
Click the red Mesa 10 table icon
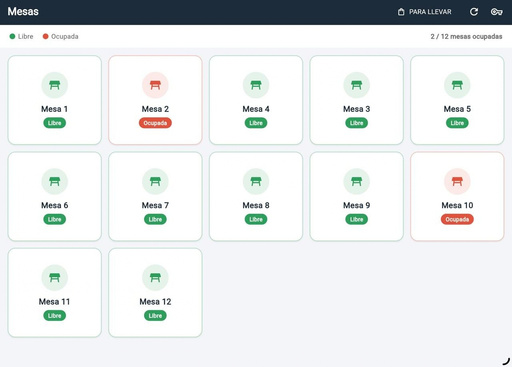[457, 182]
